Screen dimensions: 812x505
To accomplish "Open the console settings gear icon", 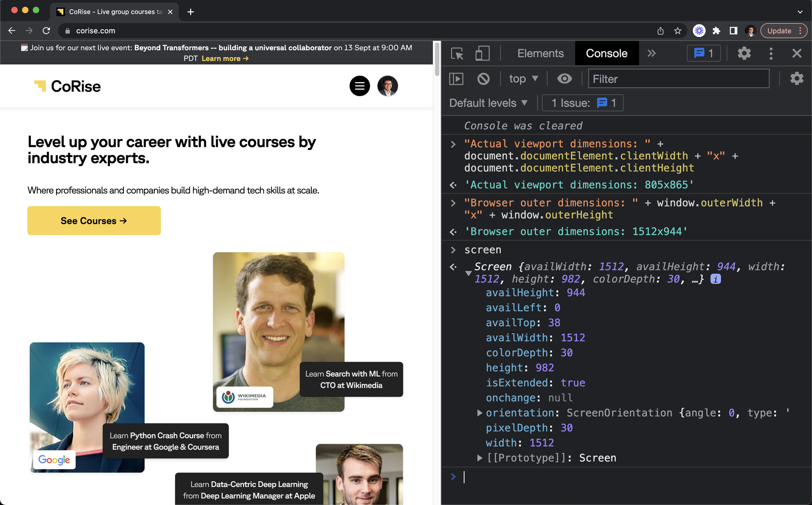I will tap(797, 79).
